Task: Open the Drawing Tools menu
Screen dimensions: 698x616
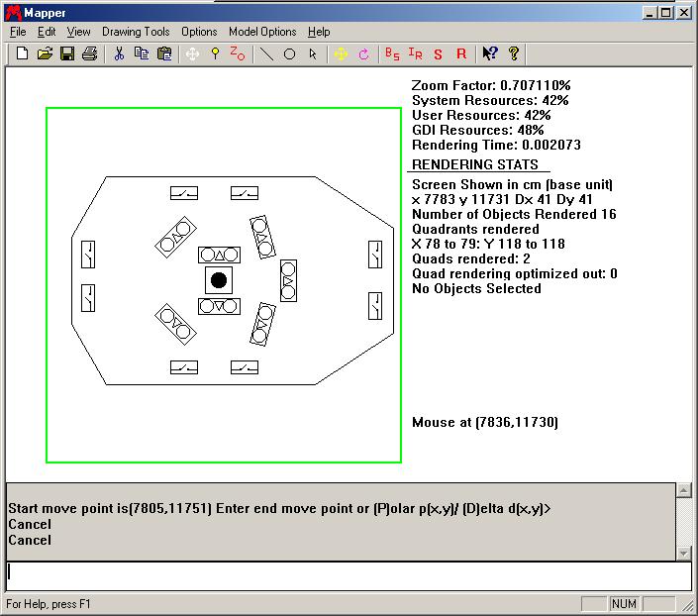Action: tap(136, 32)
